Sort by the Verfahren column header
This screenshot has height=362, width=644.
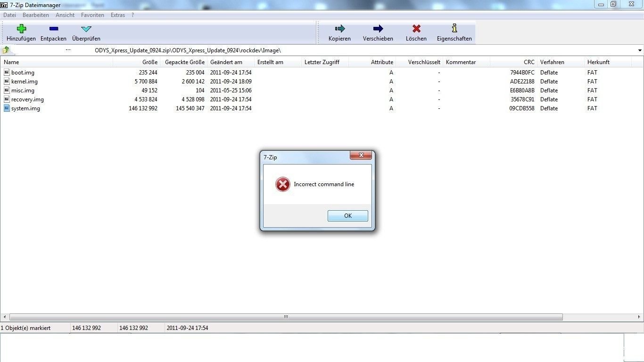coord(561,62)
